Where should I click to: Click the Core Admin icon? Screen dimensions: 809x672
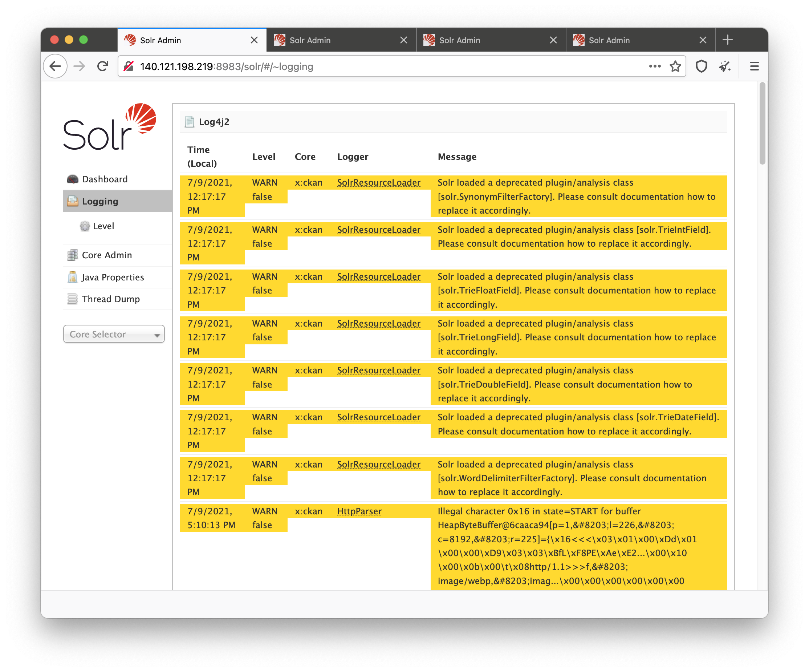coord(72,255)
